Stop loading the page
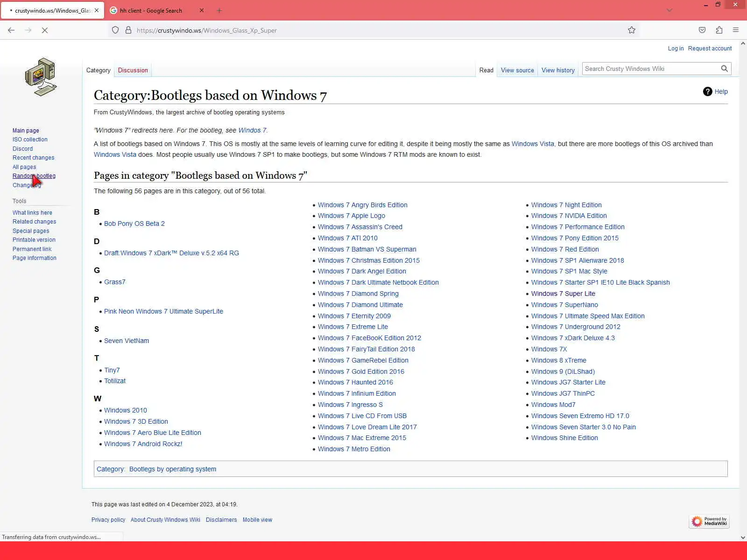747x560 pixels. point(45,30)
